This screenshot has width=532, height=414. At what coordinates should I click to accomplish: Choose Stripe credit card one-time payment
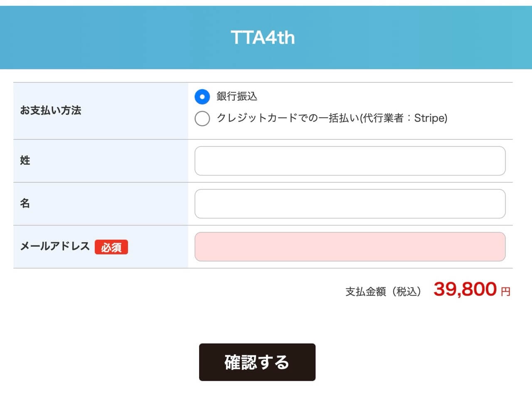(202, 119)
